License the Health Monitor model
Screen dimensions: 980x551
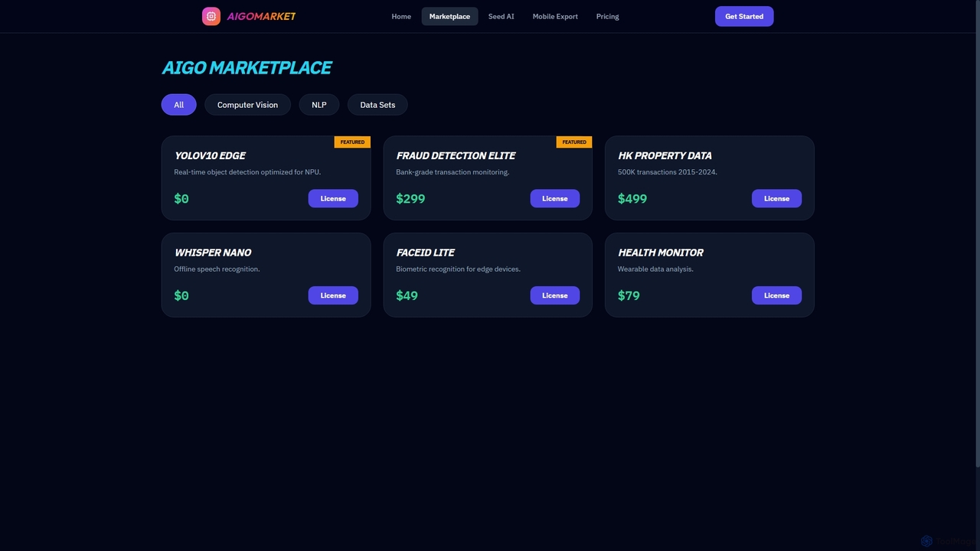776,295
